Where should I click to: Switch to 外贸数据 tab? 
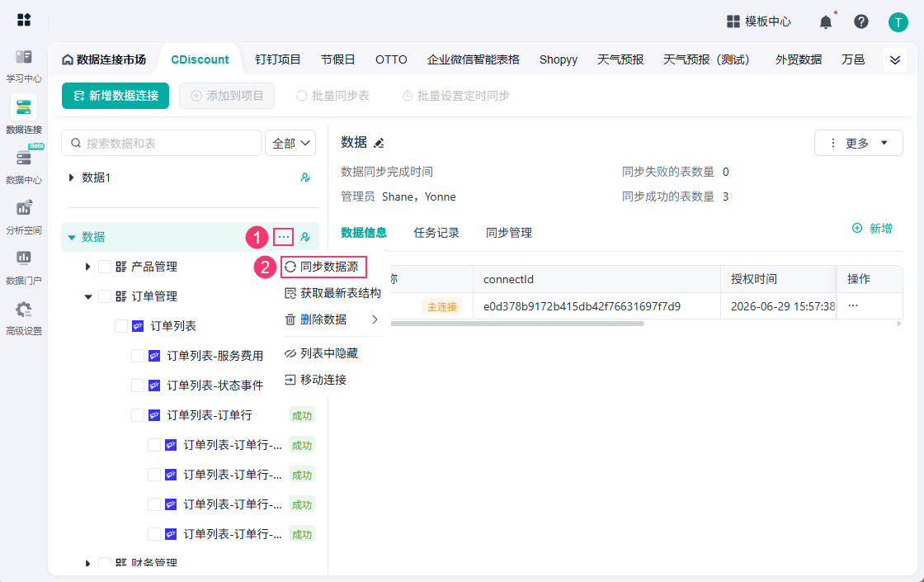(x=799, y=59)
